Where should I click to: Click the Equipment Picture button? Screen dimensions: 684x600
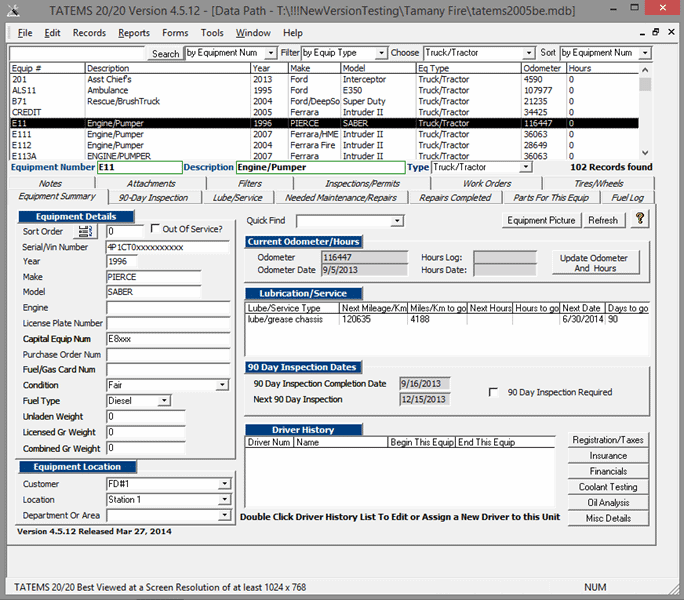pos(541,220)
